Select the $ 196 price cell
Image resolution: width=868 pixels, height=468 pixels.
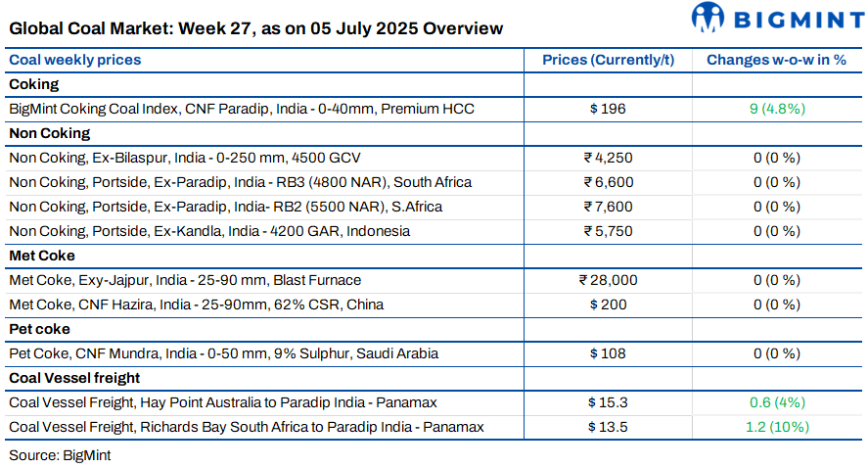[608, 109]
